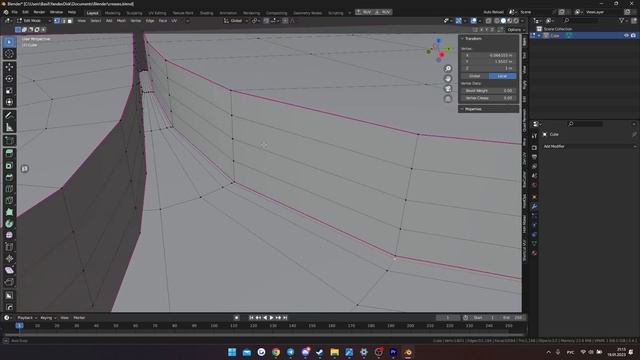Open Modifiers wrench tab in properties
Image resolution: width=640 pixels, height=360 pixels.
point(534,207)
